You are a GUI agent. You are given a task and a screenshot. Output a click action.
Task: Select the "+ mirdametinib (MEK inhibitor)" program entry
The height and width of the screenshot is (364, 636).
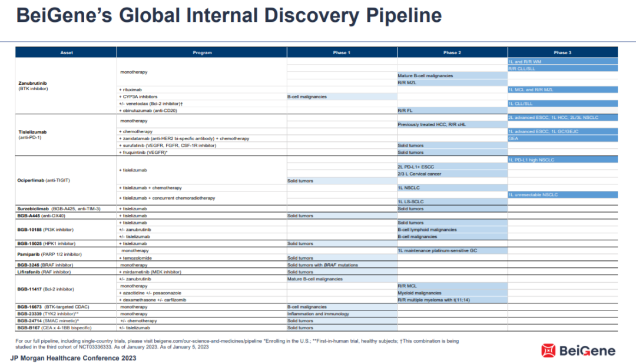pyautogui.click(x=150, y=272)
